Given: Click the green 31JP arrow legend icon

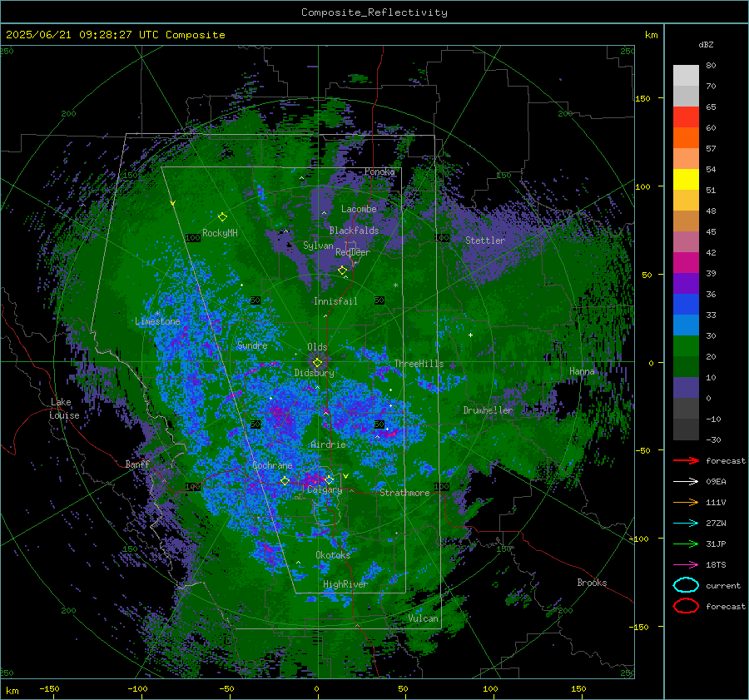Looking at the screenshot, I should pyautogui.click(x=686, y=544).
